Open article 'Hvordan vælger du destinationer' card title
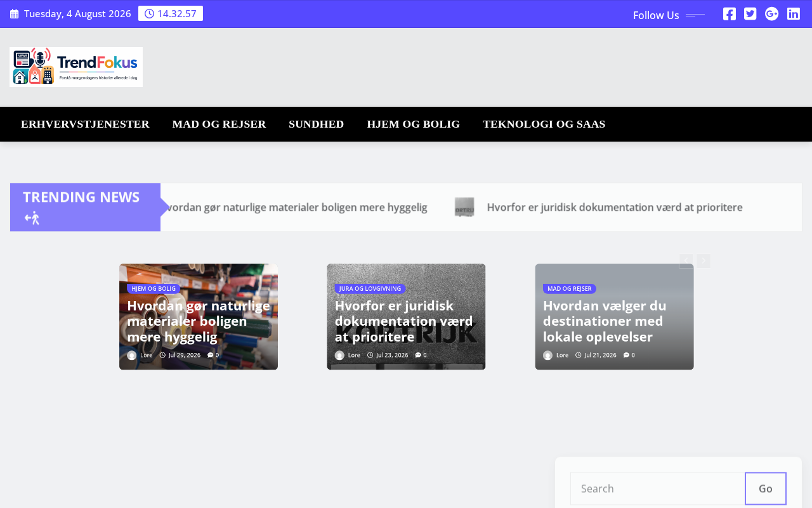This screenshot has height=508, width=812. point(605,321)
